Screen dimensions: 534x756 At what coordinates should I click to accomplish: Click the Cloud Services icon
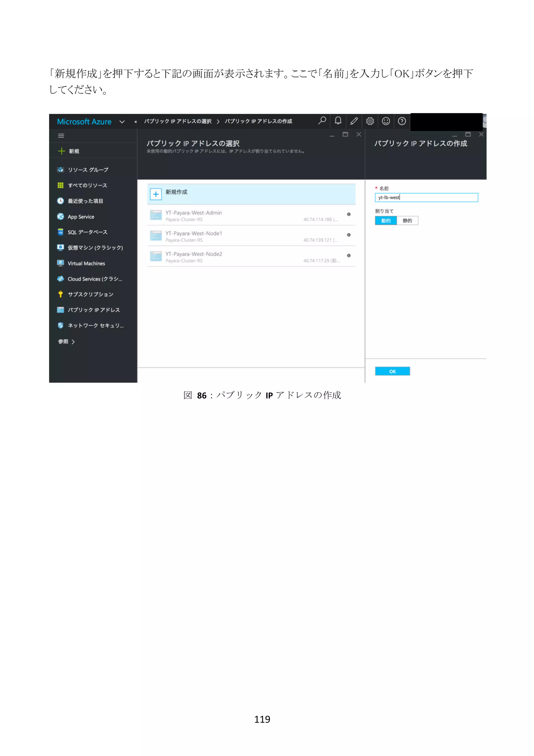click(x=60, y=279)
